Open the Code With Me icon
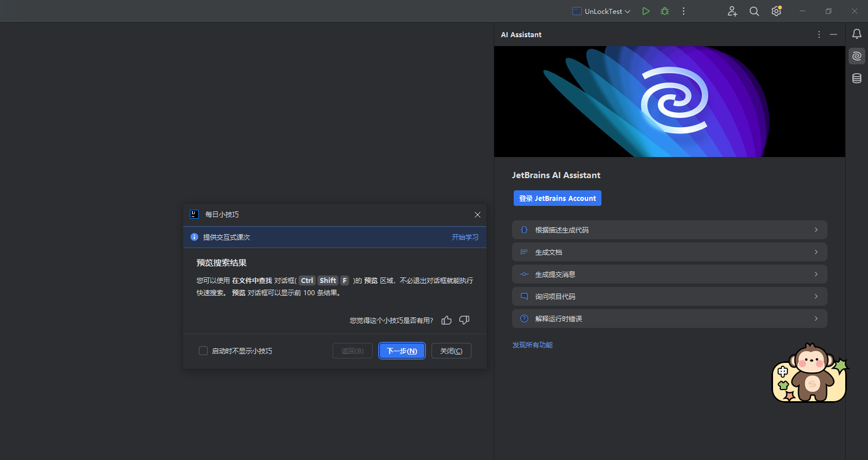 [732, 11]
